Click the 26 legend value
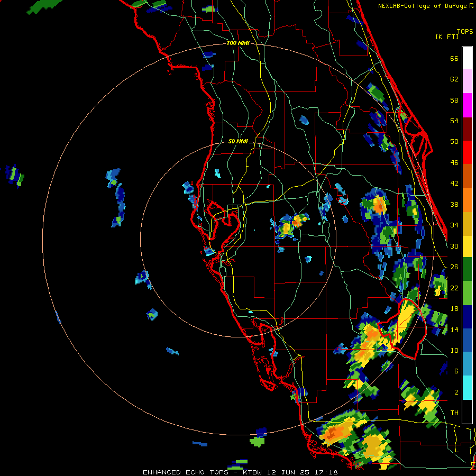The image size is (476, 476). (454, 267)
